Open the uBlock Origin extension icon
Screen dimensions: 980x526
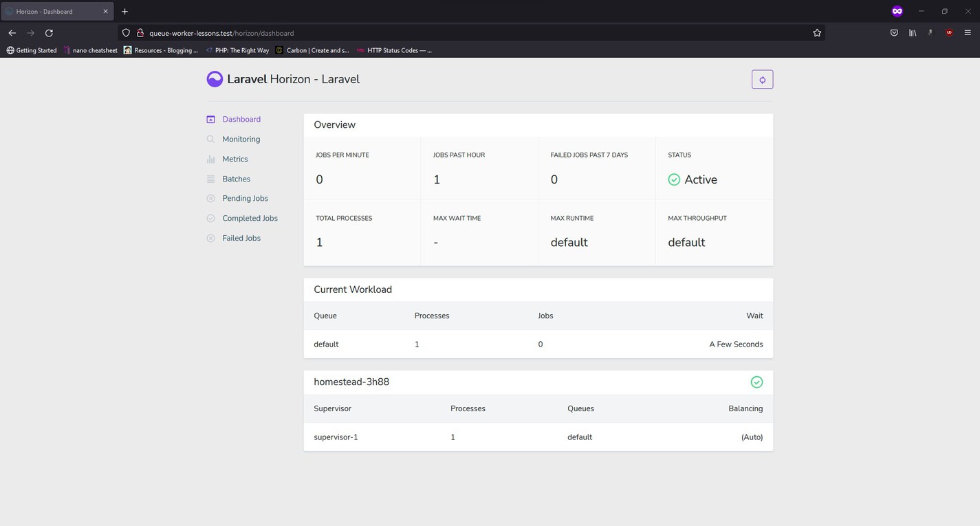tap(948, 32)
